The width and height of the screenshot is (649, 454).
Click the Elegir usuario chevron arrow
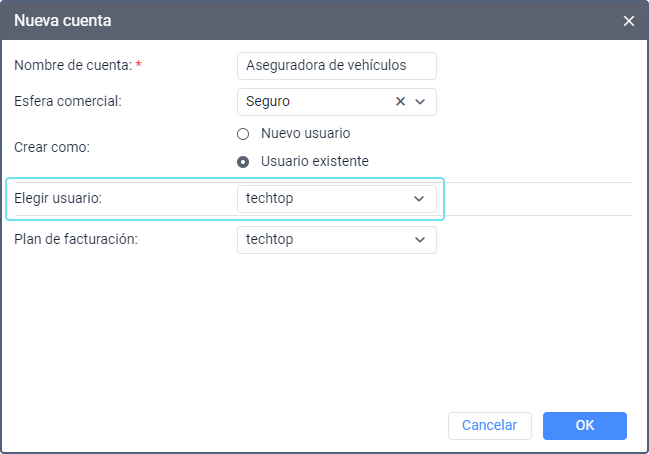419,199
